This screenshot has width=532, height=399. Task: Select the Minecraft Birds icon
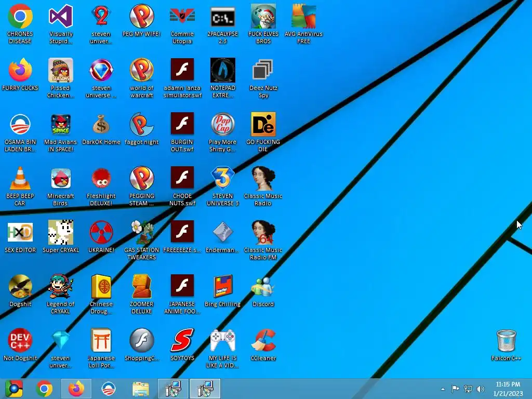(61, 178)
